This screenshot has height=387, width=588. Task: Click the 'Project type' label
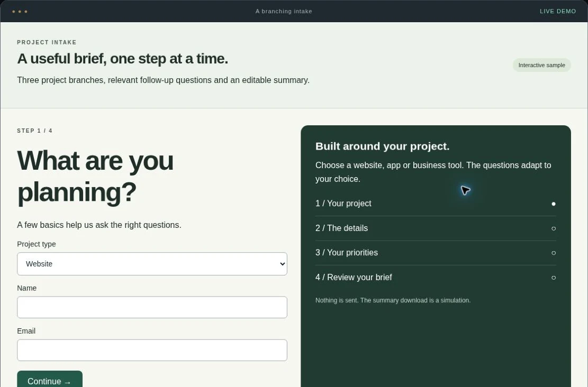37,244
